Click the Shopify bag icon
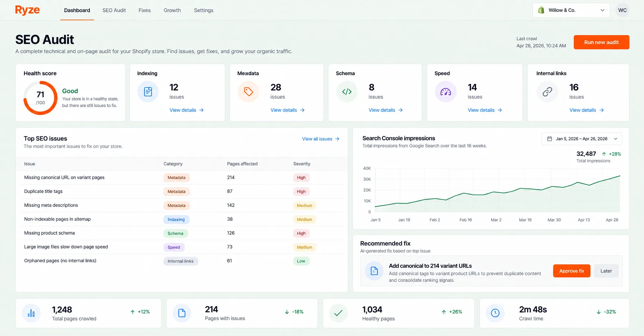Image resolution: width=644 pixels, height=336 pixels. (541, 10)
